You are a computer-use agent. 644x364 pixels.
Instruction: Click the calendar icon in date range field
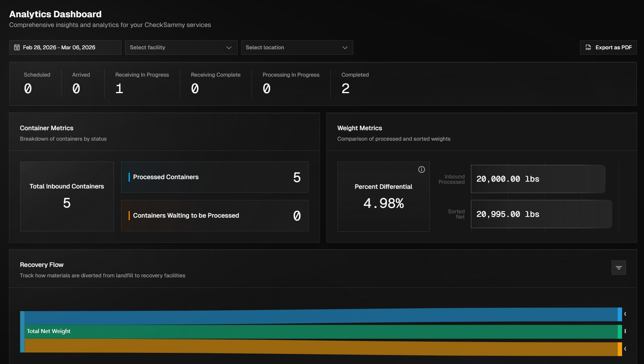coord(17,47)
